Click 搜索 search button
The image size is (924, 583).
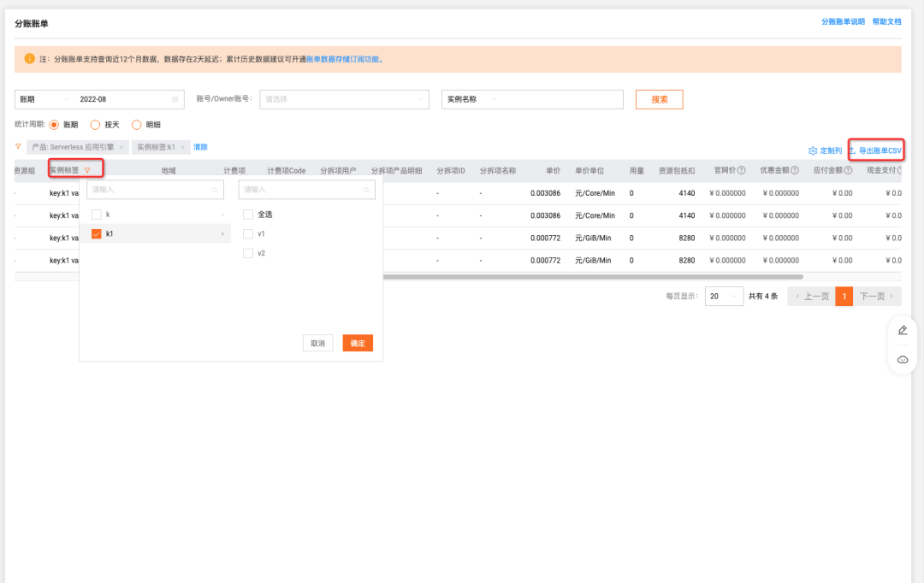[x=660, y=99]
